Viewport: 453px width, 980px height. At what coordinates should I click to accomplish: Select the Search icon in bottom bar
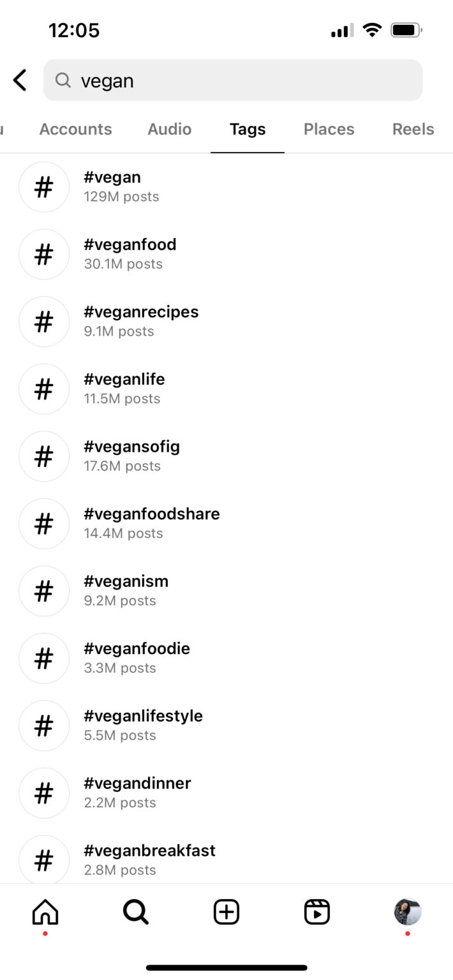click(x=135, y=912)
